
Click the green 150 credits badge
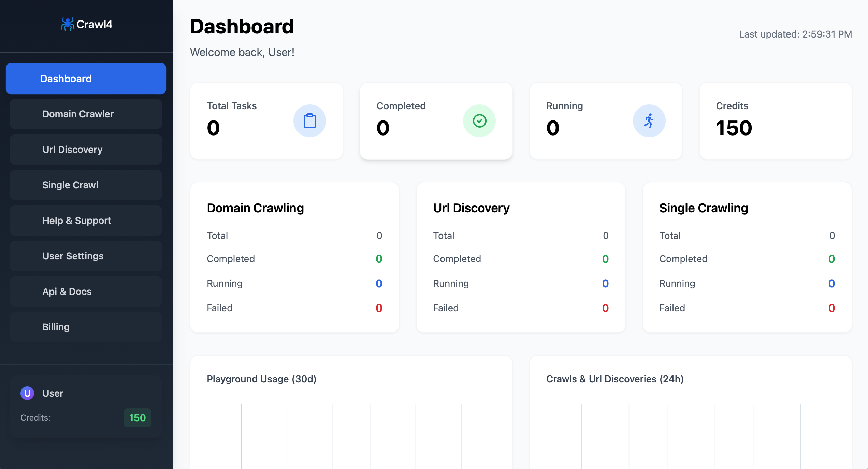point(137,418)
